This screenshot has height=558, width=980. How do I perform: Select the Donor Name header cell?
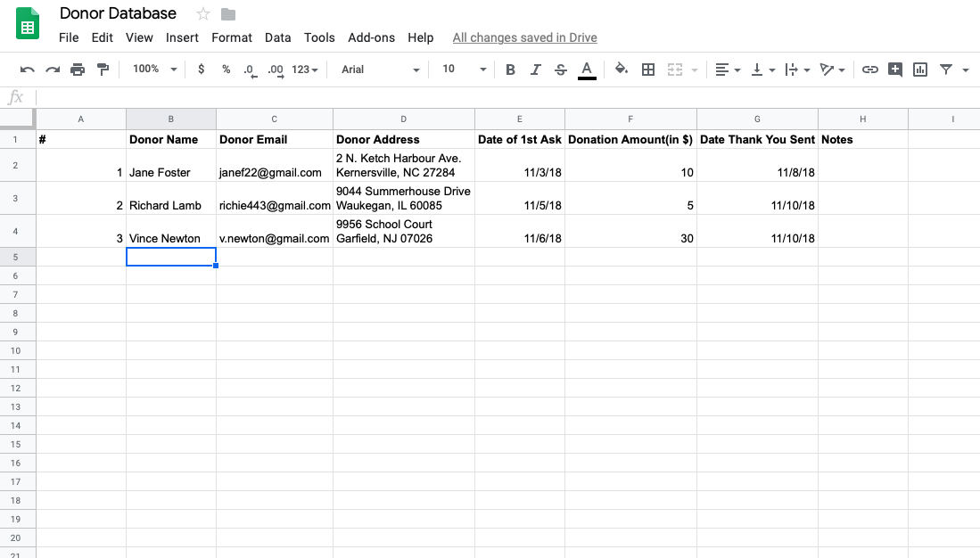(170, 139)
